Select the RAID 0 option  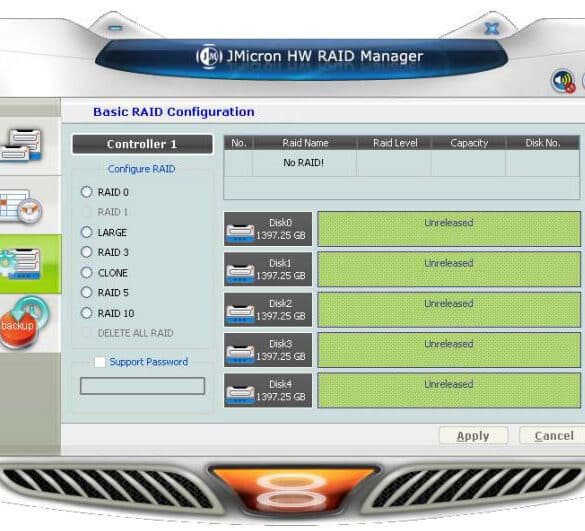[x=86, y=192]
